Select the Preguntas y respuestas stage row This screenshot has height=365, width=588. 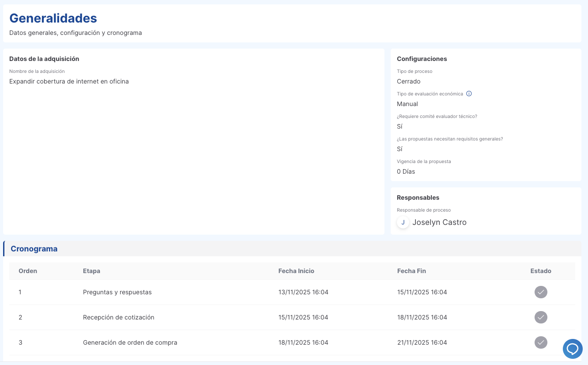(x=117, y=292)
